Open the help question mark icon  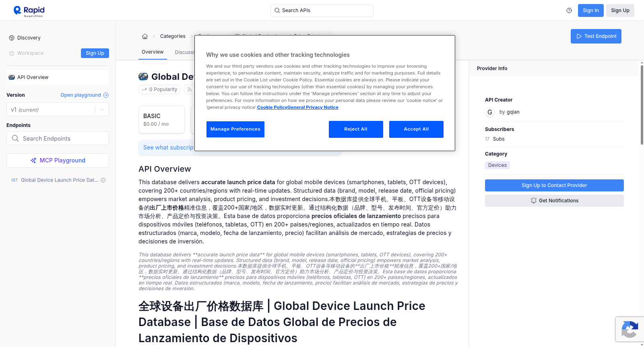(x=569, y=10)
